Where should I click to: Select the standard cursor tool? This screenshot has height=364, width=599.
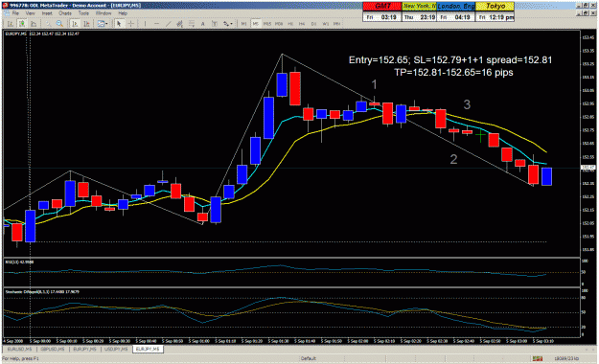[119, 24]
